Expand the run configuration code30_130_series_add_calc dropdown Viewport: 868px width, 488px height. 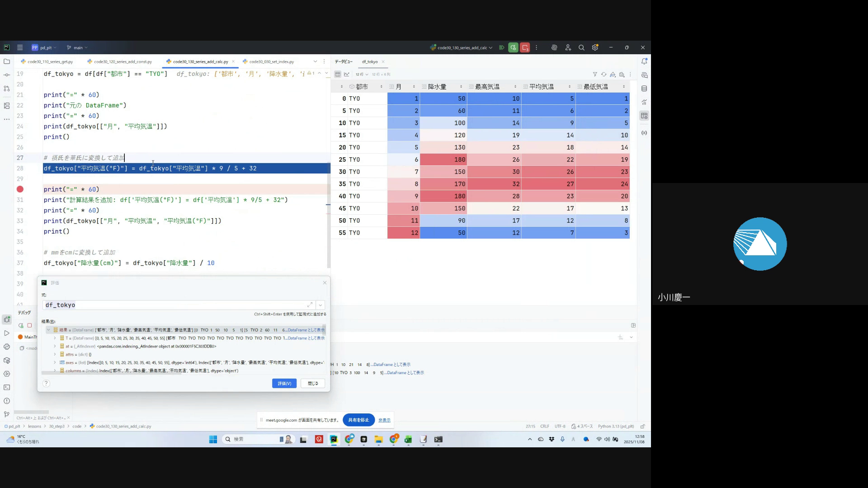pos(491,47)
